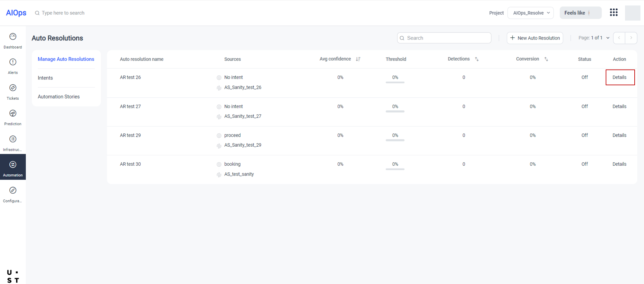Click the New Auto Resolution button
The image size is (644, 284).
(x=535, y=38)
